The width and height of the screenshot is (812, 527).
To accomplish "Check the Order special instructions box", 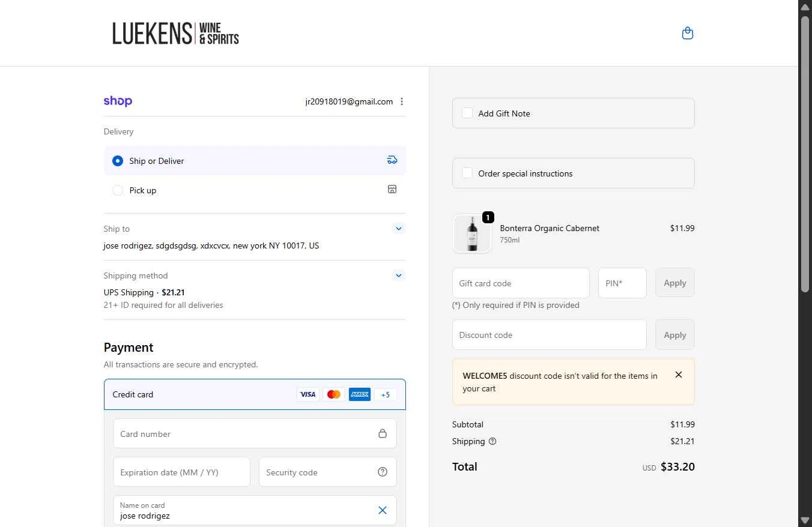I will pos(467,173).
